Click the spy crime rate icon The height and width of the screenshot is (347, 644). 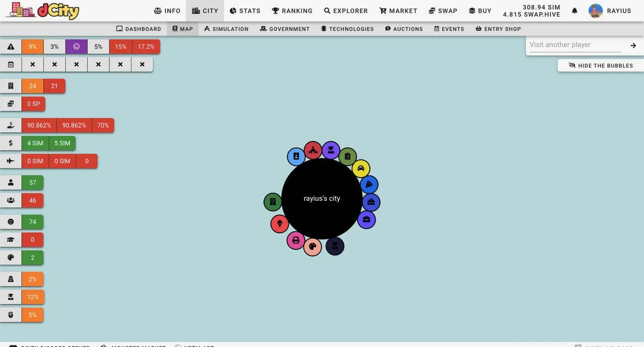(x=11, y=279)
